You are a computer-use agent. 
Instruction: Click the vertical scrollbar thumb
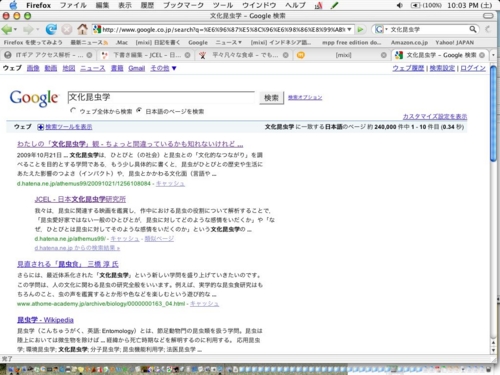point(493,113)
